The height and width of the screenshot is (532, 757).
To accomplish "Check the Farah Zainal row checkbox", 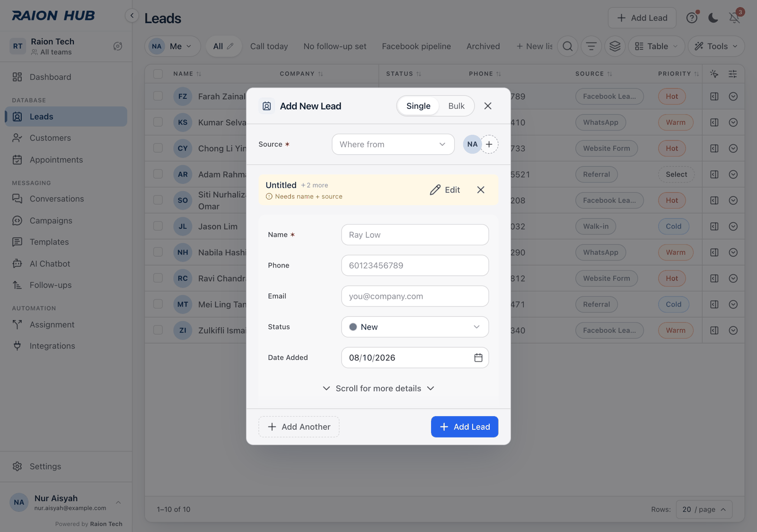I will [158, 96].
